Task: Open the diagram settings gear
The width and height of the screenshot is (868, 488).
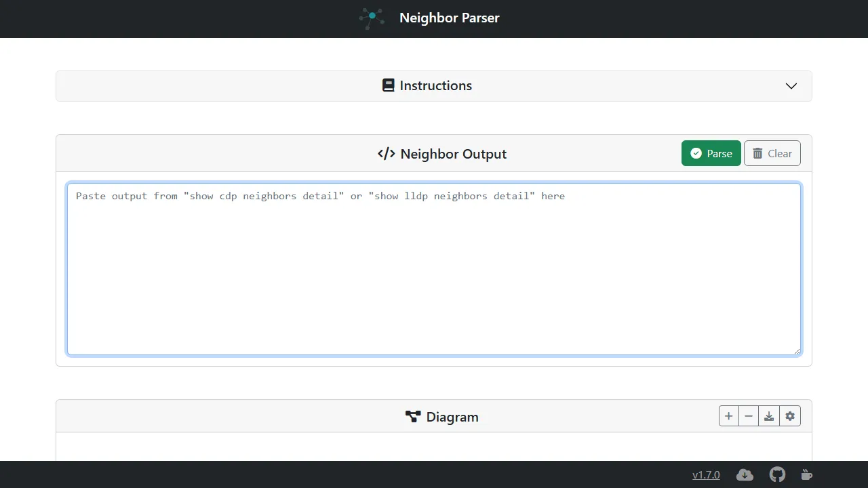Action: point(789,415)
